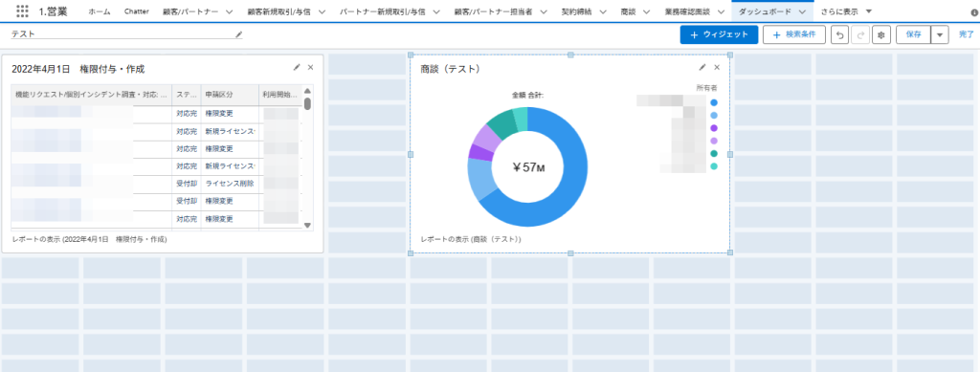Select the ダッシュボード tab
Image resolution: width=980 pixels, height=372 pixels.
click(765, 11)
